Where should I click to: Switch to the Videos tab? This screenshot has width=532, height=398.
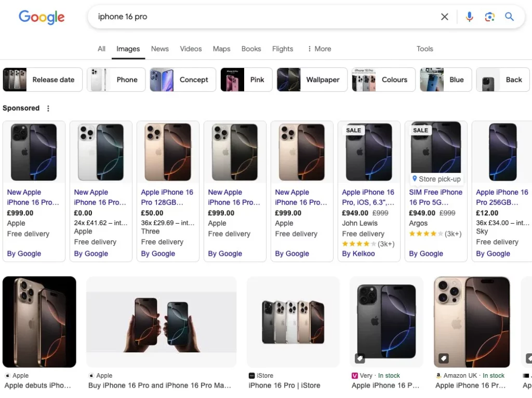191,49
